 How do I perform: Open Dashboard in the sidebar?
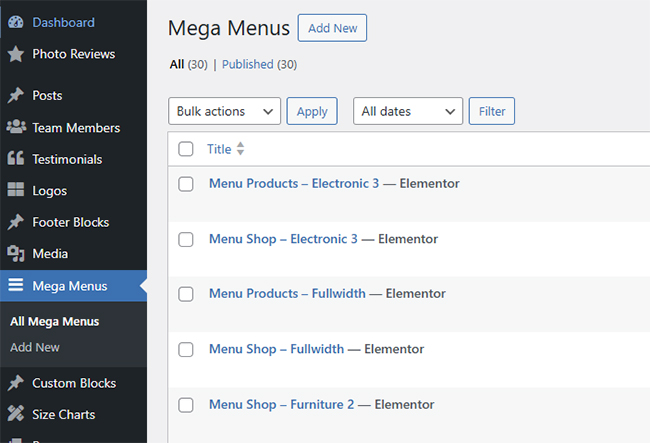[63, 22]
